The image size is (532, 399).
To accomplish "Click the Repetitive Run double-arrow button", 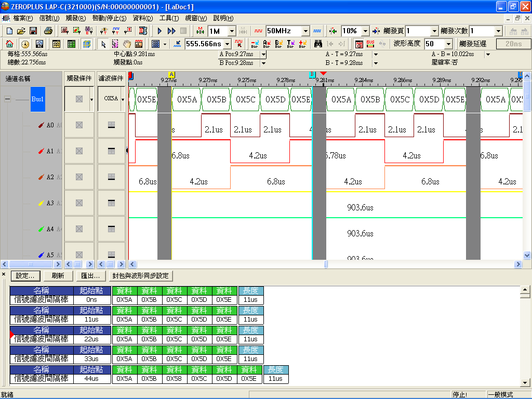I will 171,31.
